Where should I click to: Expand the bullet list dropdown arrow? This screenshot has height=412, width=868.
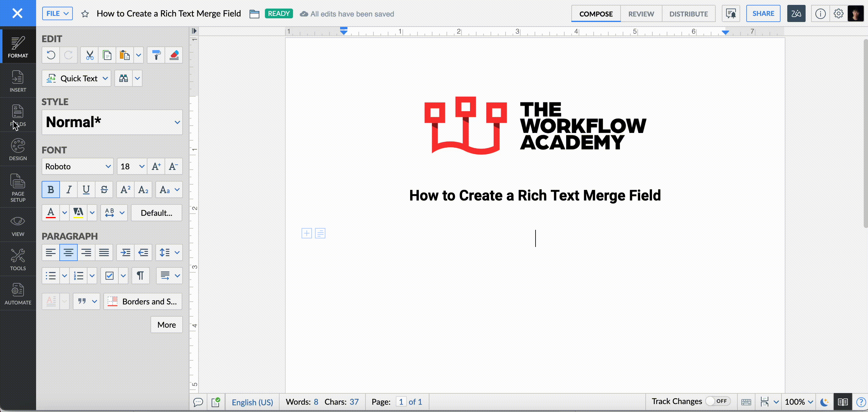[64, 276]
